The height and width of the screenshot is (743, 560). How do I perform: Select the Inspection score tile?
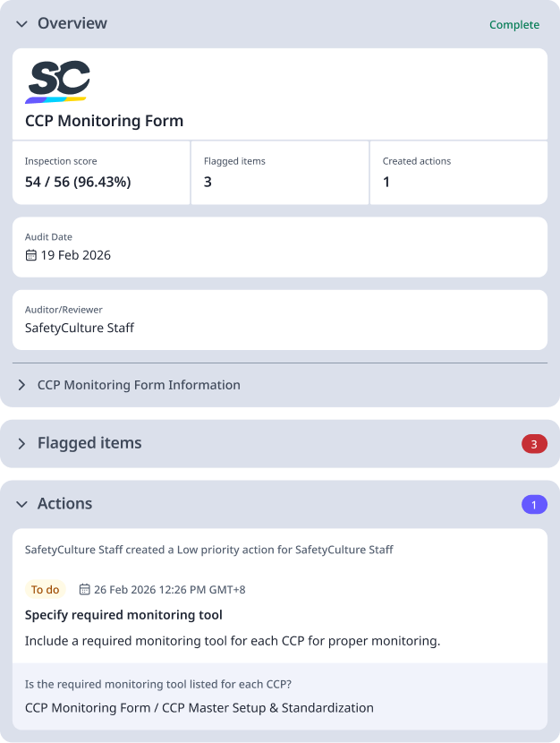click(101, 173)
